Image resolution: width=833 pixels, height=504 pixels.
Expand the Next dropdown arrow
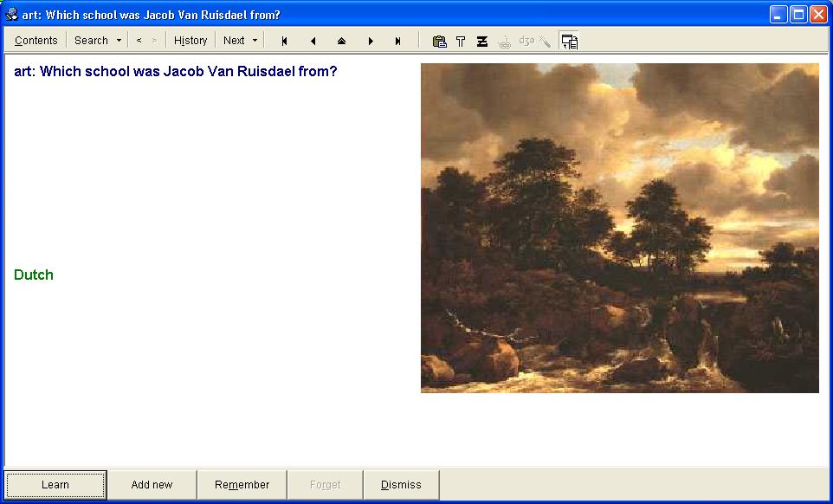[x=255, y=41]
